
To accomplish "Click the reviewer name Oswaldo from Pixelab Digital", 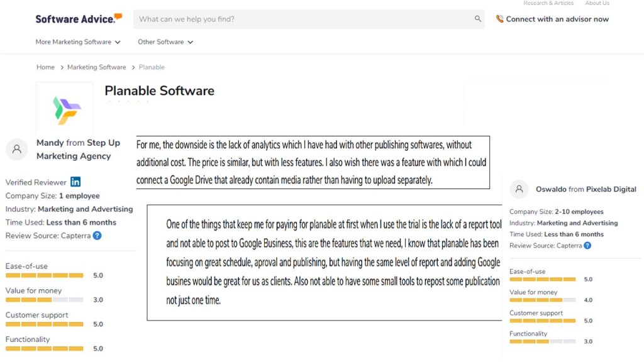I will click(586, 189).
